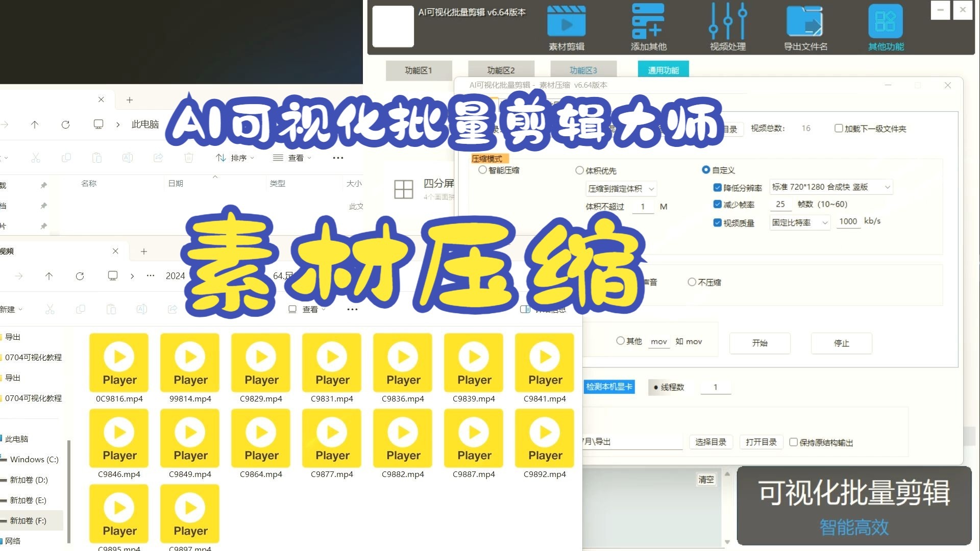Viewport: 980px width, 551px height.
Task: Switch to 功能区3 tab
Action: [x=583, y=70]
